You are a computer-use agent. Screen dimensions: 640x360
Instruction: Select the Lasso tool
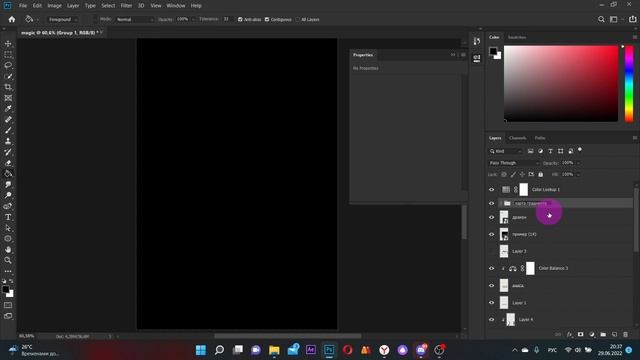pyautogui.click(x=8, y=65)
